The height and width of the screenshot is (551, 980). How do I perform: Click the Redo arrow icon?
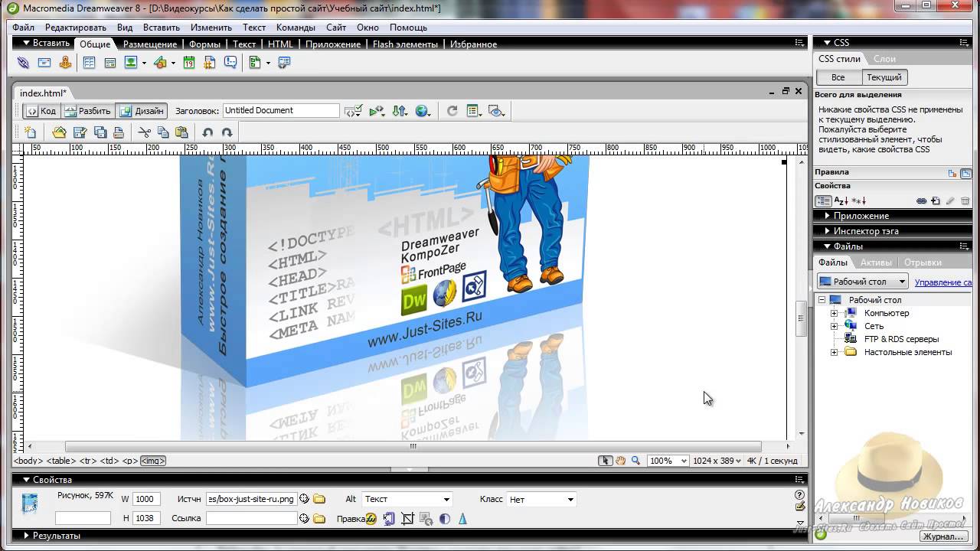[x=227, y=132]
